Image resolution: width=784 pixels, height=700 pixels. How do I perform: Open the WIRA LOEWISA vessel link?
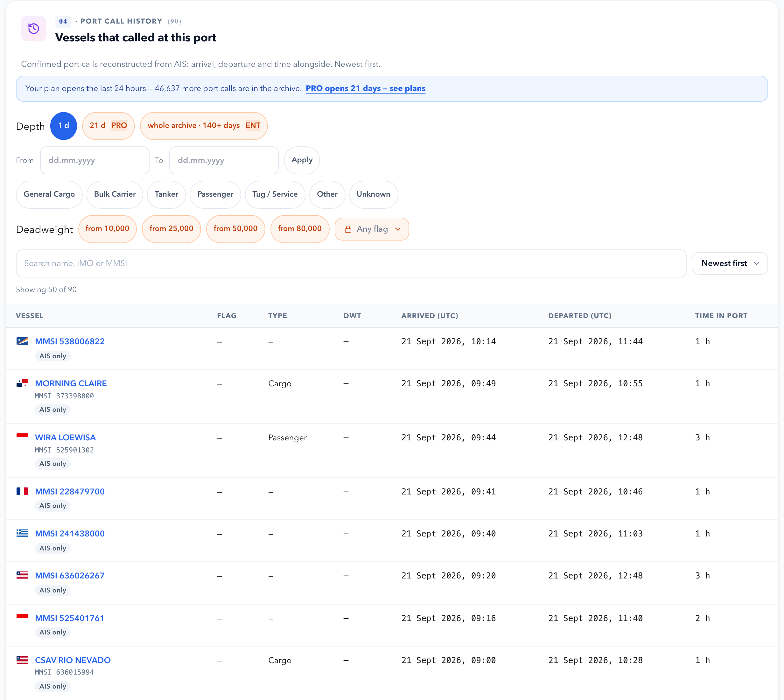click(66, 438)
